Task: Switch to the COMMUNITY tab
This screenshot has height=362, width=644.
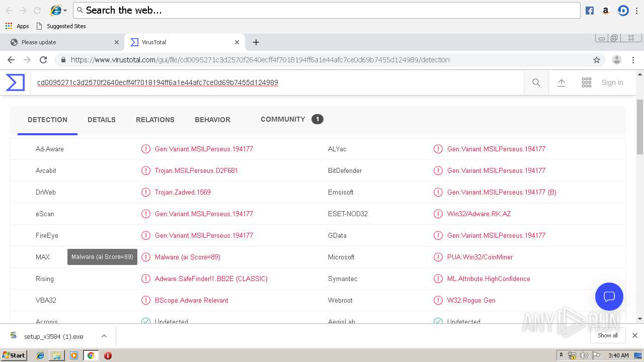Action: click(292, 119)
